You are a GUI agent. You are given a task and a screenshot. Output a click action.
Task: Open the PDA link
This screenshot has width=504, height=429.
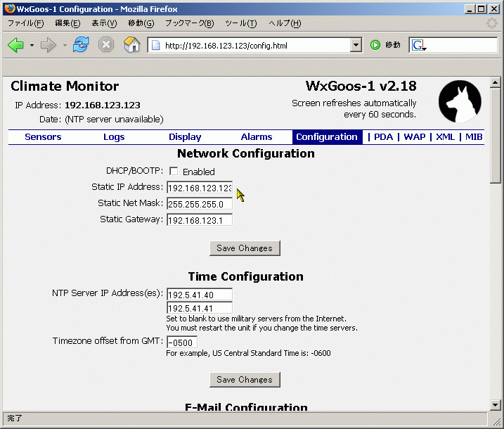click(x=383, y=136)
